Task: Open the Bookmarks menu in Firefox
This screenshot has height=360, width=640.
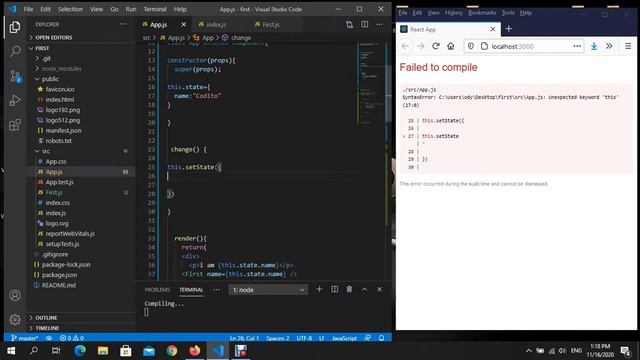Action: (x=482, y=13)
